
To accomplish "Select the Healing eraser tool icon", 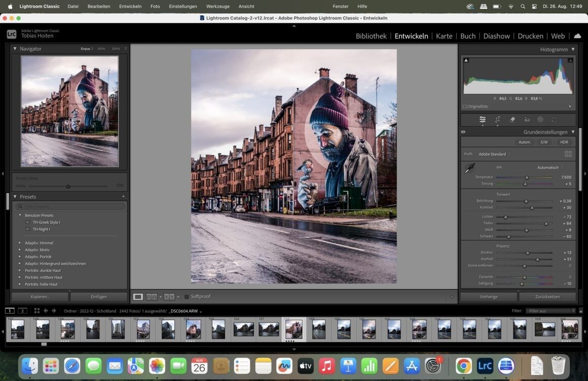I will pos(512,120).
